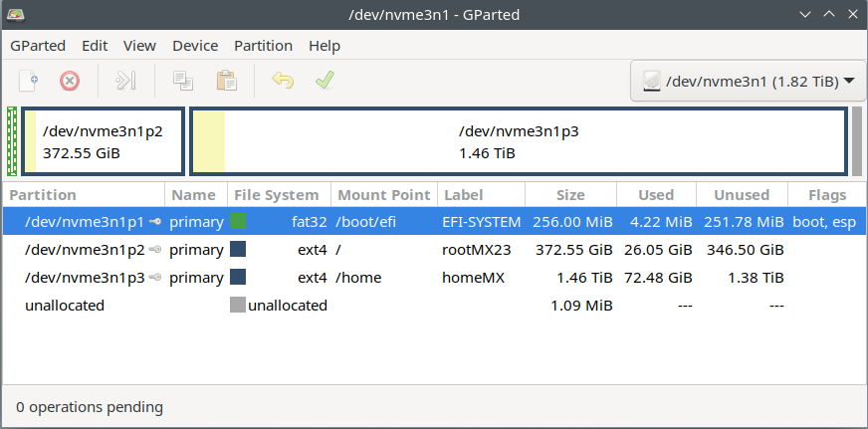Select the gray unallocated sliver in disk map
868x429 pixels.
point(856,141)
